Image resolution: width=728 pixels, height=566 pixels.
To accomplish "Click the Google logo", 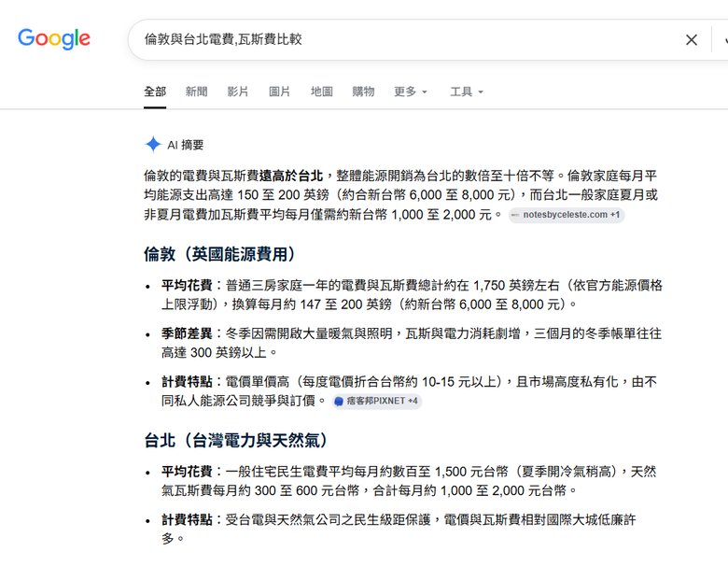I will point(54,38).
